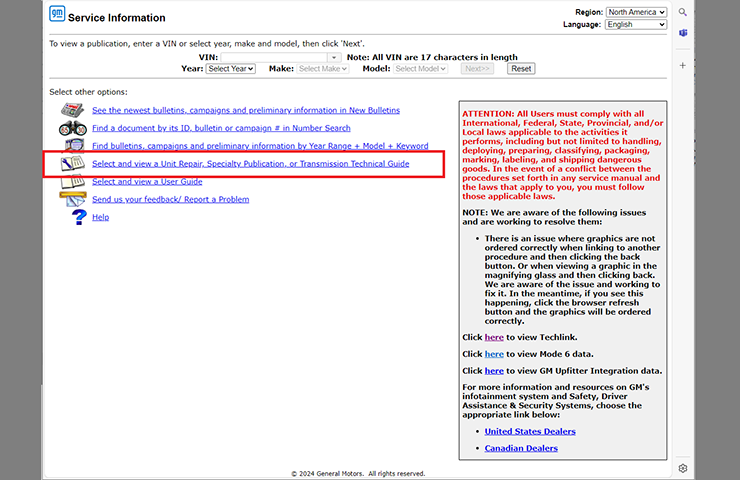Click the Number Search binoculars icon
Screen dimensions: 740x480
(x=73, y=128)
